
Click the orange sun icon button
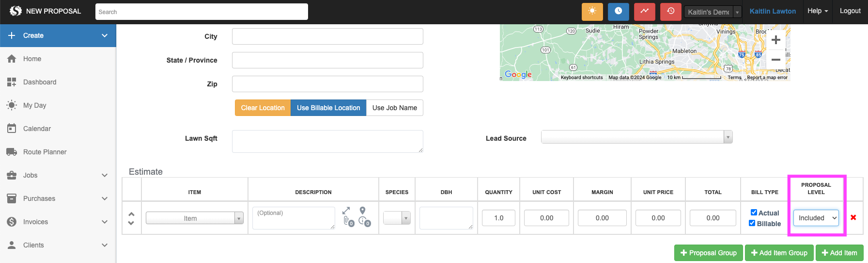(x=592, y=12)
